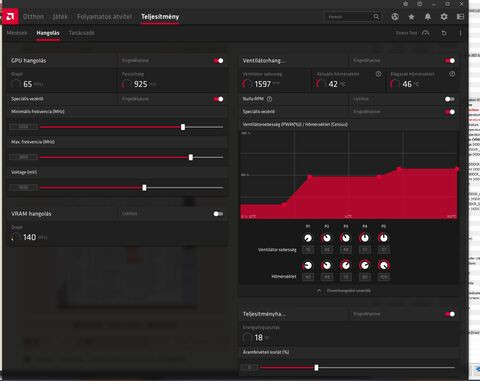480x381 pixels.
Task: Click max frequency slider handle
Action: coord(191,157)
